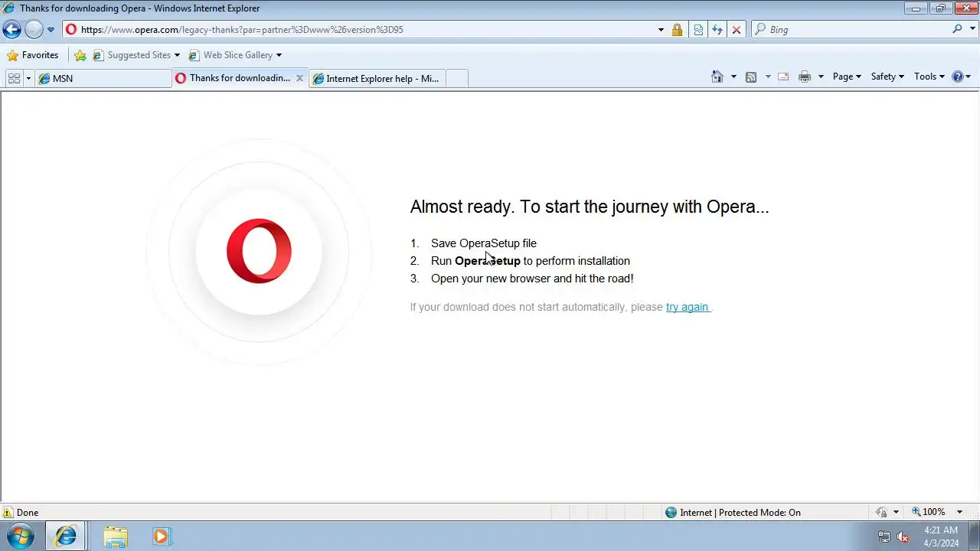
Task: Restore down the browser window
Action: [941, 8]
